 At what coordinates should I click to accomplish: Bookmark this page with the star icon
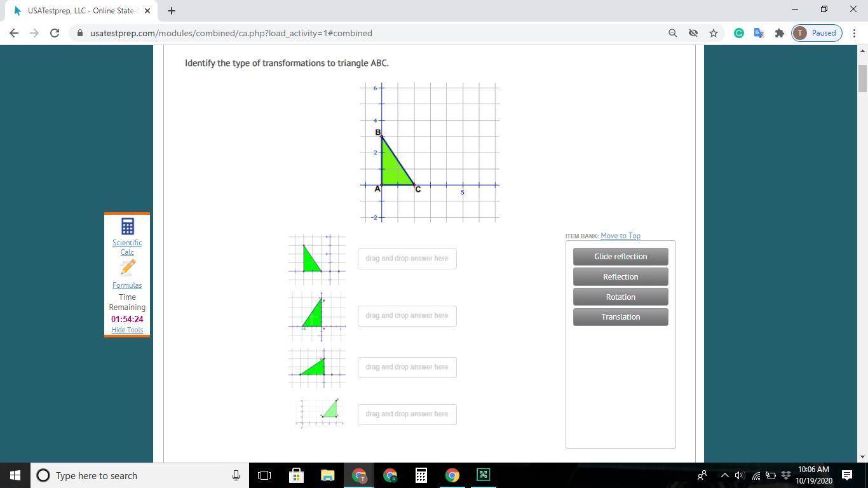[714, 33]
